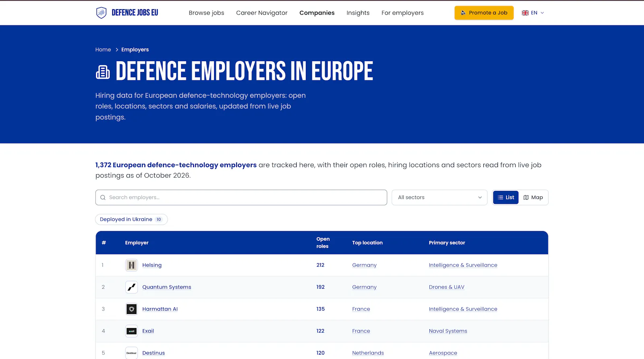Click the Helsing company logo

132,265
